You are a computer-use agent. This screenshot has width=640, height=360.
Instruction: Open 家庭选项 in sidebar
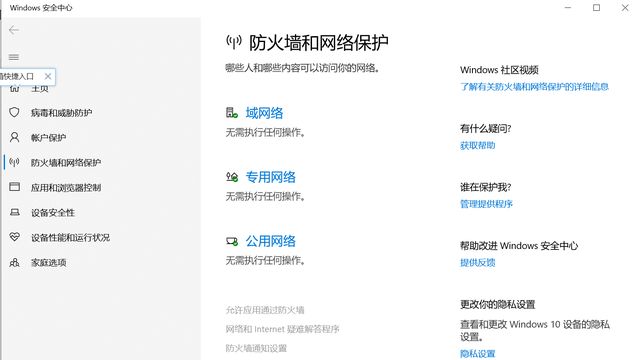point(49,262)
